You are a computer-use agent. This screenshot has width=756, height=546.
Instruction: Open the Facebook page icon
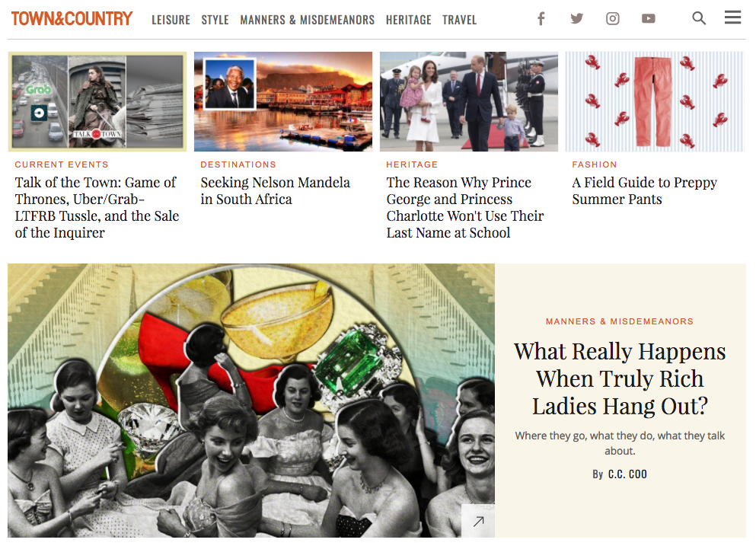pos(541,19)
